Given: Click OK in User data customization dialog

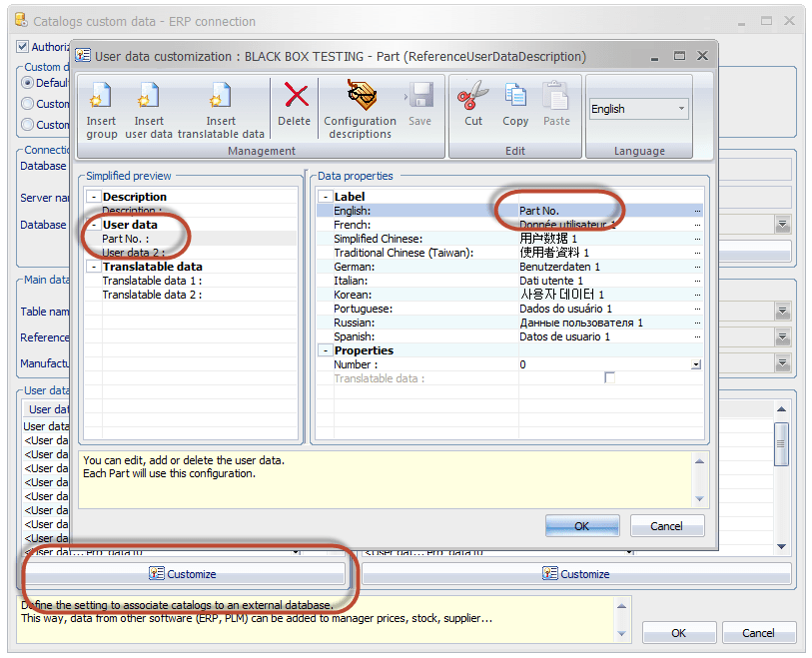Looking at the screenshot, I should (x=582, y=526).
